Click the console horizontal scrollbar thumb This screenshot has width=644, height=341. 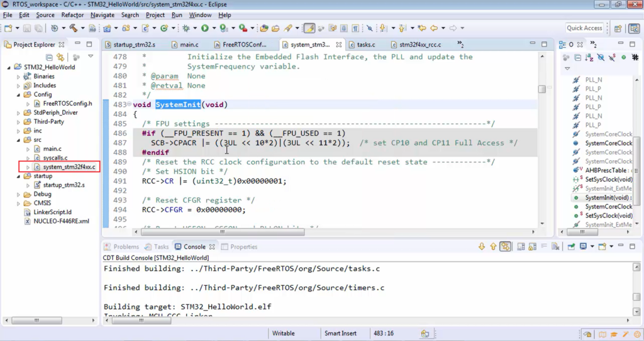coord(142,320)
